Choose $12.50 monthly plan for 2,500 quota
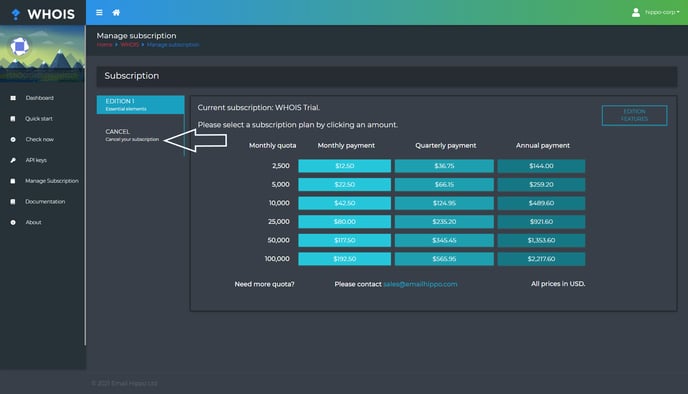Screen dimensions: 688x394 (x=344, y=166)
